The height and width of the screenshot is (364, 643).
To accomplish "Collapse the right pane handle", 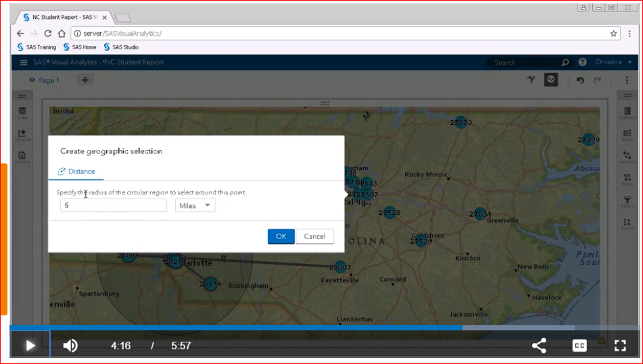I will point(627,96).
